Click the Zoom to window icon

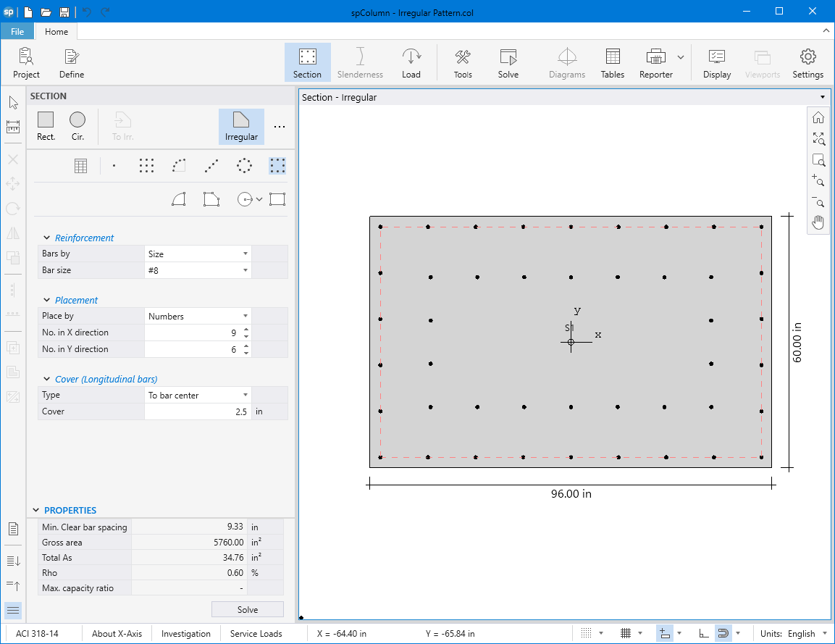(818, 160)
